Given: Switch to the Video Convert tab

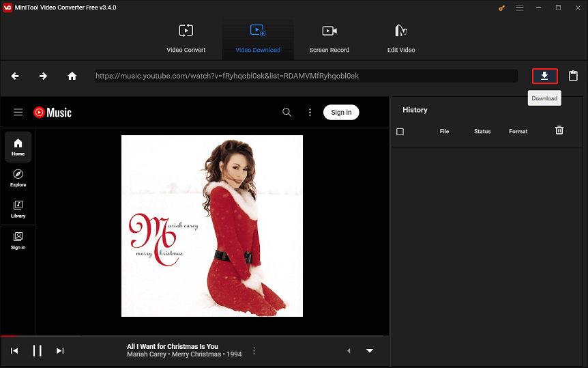Looking at the screenshot, I should (x=186, y=39).
